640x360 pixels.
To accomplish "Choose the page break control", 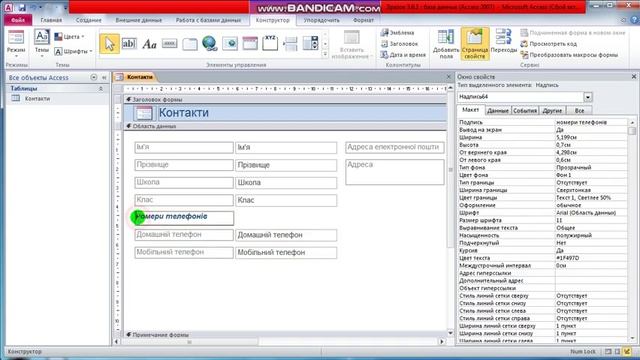I will coord(290,44).
